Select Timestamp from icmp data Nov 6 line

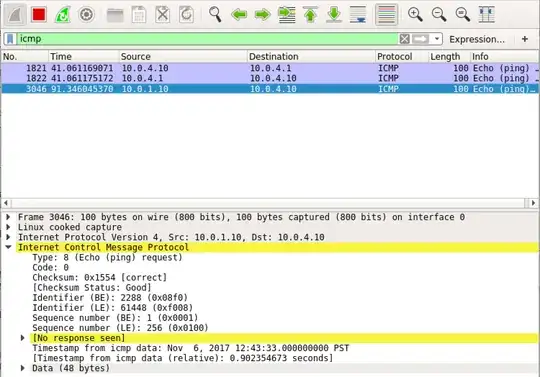coord(190,348)
